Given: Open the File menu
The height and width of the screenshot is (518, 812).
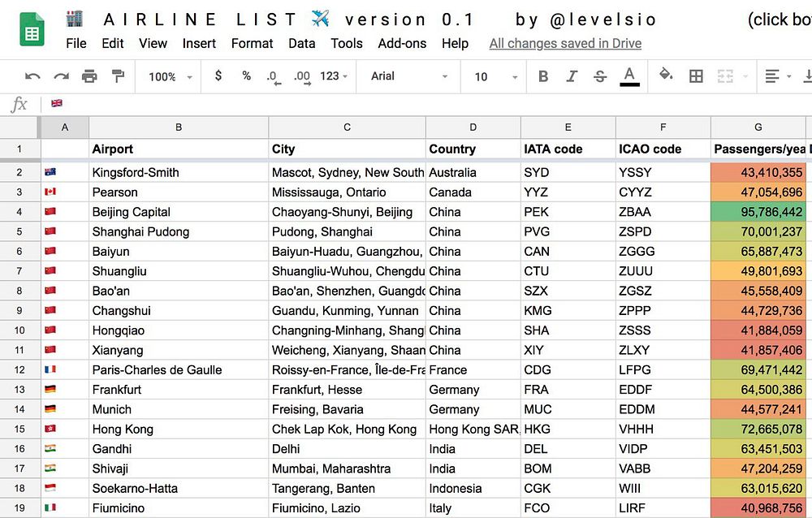Looking at the screenshot, I should coord(76,44).
